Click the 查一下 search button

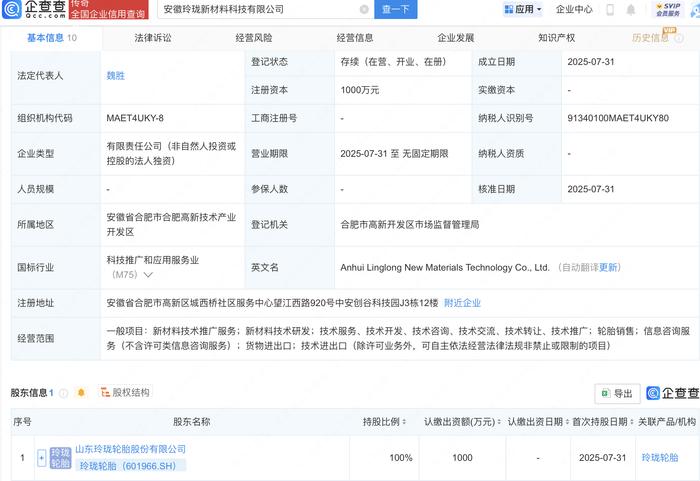pyautogui.click(x=396, y=9)
